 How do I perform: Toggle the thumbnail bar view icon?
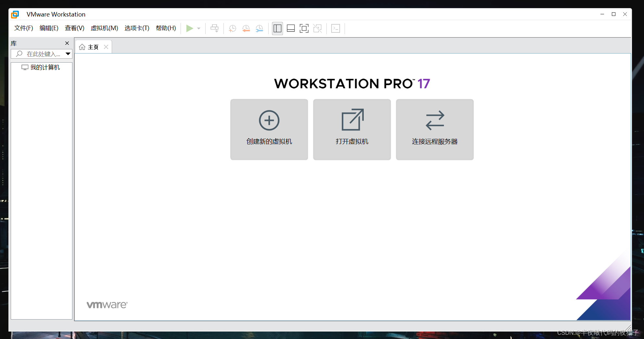pos(291,29)
